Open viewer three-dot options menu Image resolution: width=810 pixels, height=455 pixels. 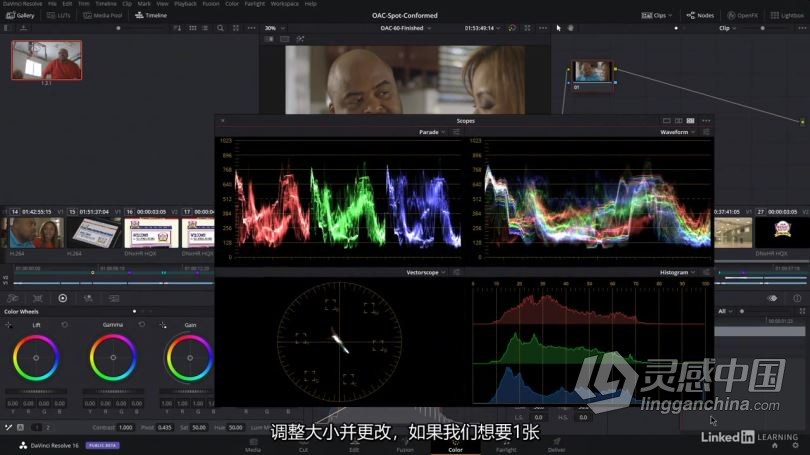(x=543, y=28)
